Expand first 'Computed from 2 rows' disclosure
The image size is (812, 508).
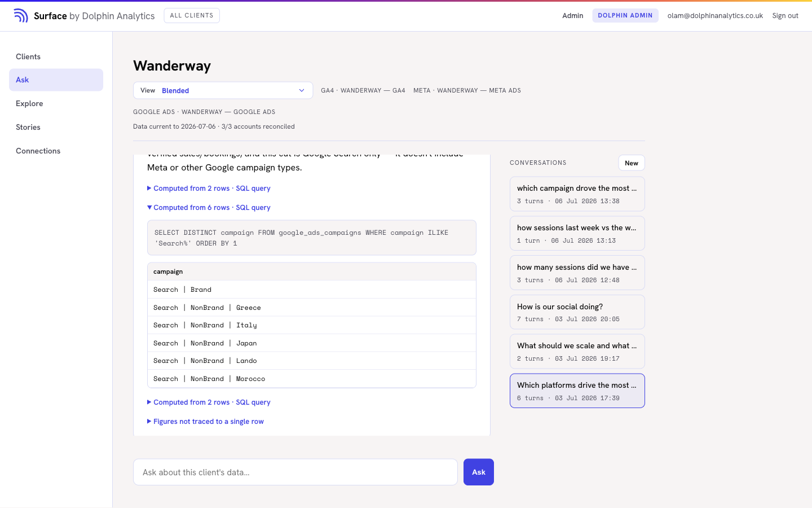[209, 189]
